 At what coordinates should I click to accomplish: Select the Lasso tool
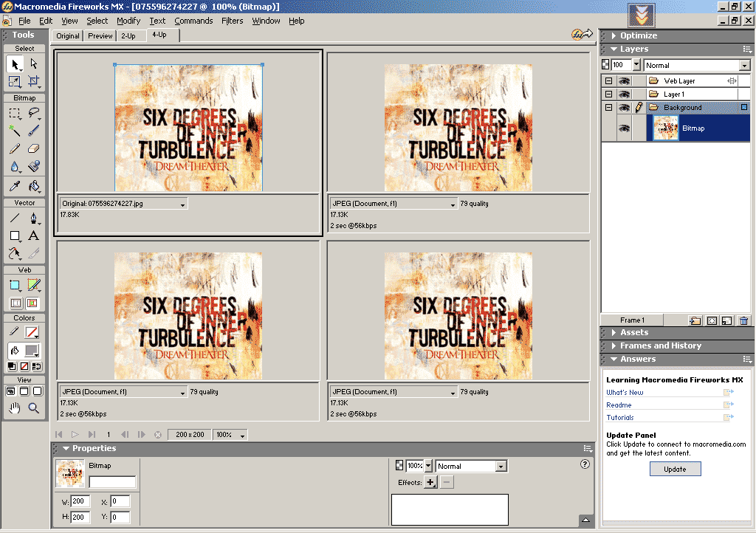pyautogui.click(x=33, y=113)
